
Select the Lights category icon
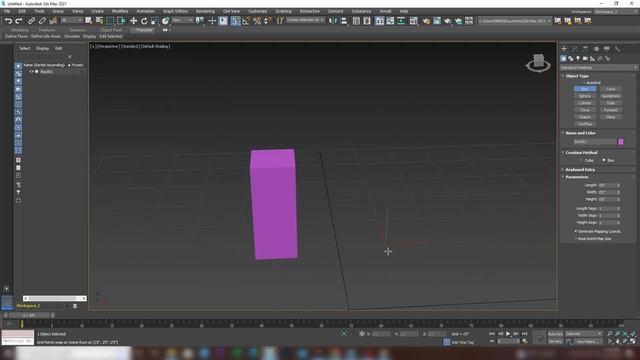[578, 58]
